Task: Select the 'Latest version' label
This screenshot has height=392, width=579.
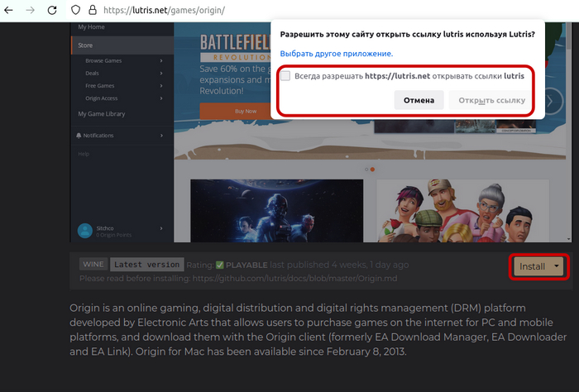Action: coord(146,265)
